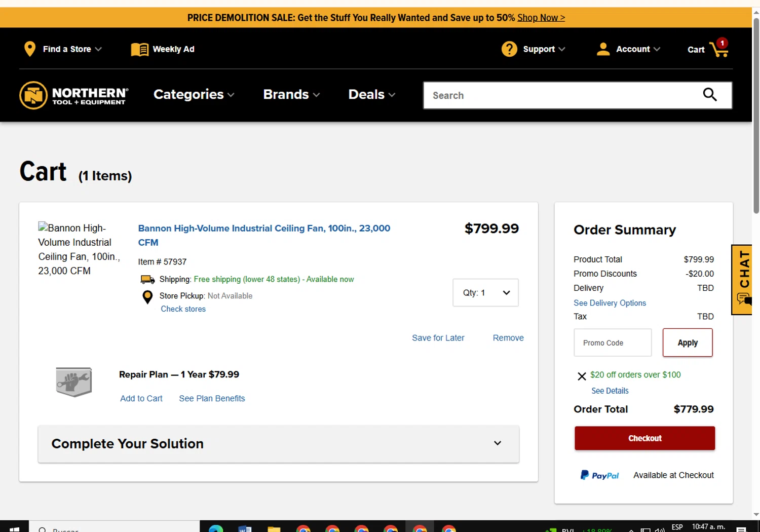Click the Support question mark icon

(509, 49)
